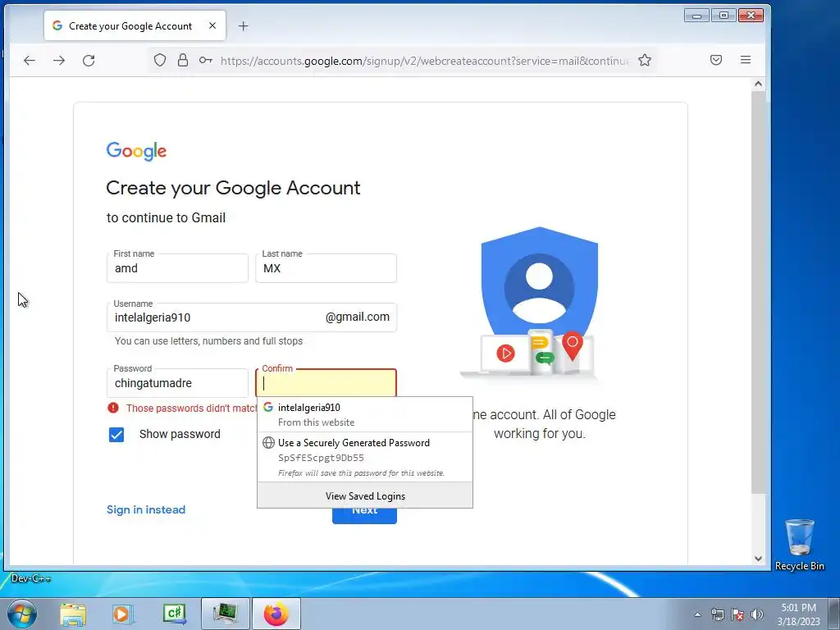Screen dimensions: 840x630
Task: Open the Firefox application menu
Action: click(x=746, y=60)
